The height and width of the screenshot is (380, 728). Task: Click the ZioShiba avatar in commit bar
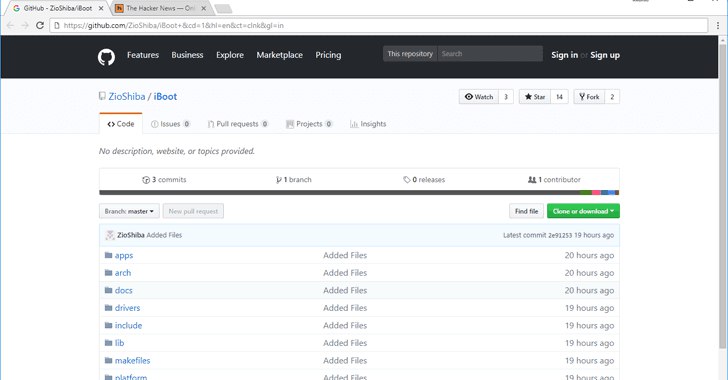point(110,235)
